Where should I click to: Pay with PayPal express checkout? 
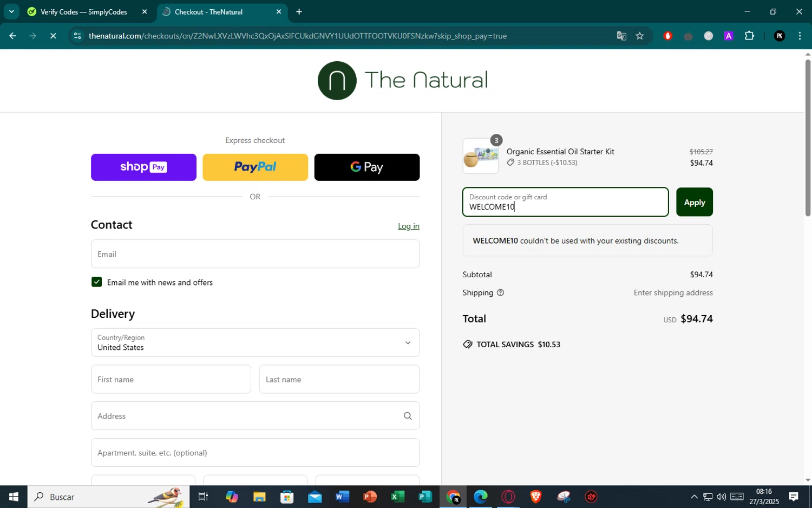point(255,167)
